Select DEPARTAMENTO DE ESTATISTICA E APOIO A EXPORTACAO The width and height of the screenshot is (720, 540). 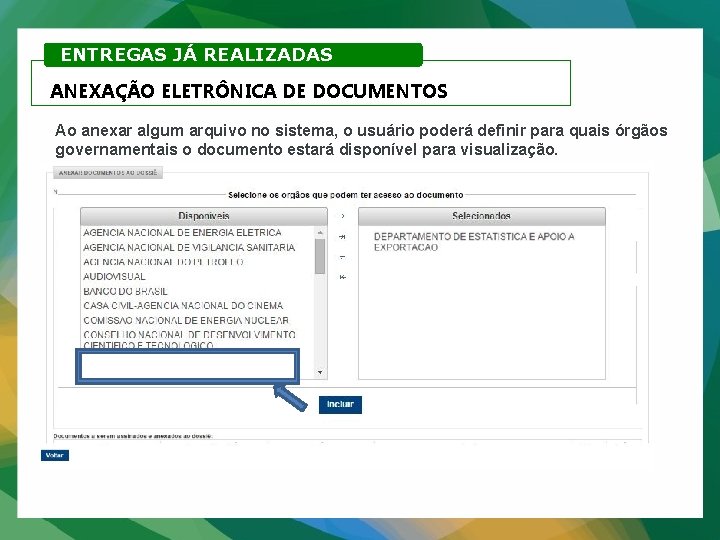[474, 242]
